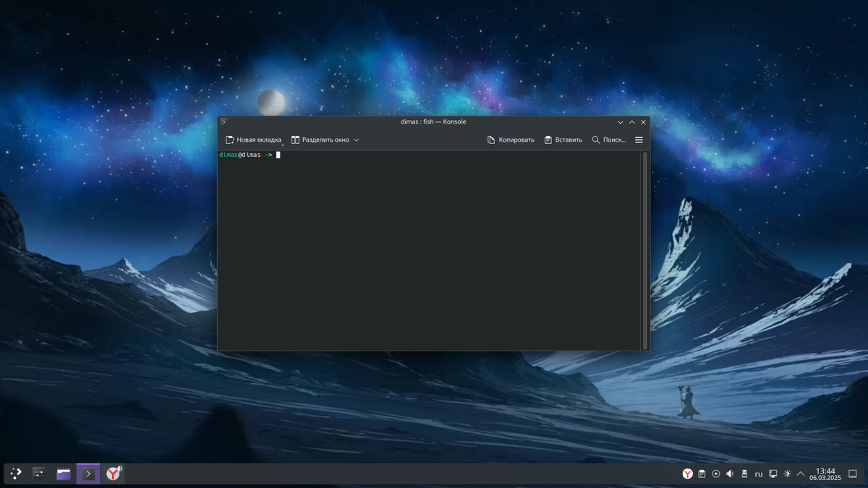Click the Konsole window icon in title bar
The height and width of the screenshot is (488, 868).
(x=224, y=121)
